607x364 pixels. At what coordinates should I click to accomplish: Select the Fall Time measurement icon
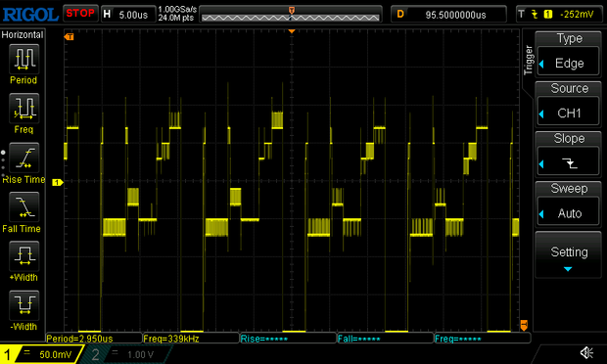click(x=24, y=206)
